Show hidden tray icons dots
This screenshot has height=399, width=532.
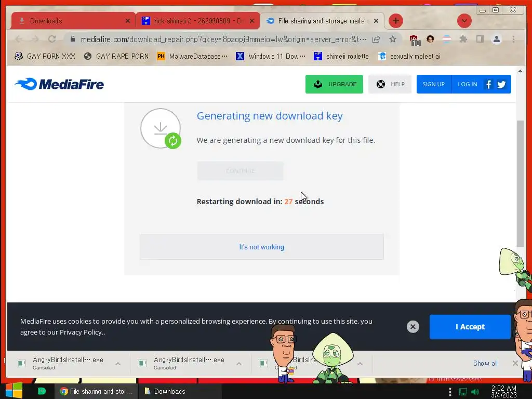pos(450,392)
